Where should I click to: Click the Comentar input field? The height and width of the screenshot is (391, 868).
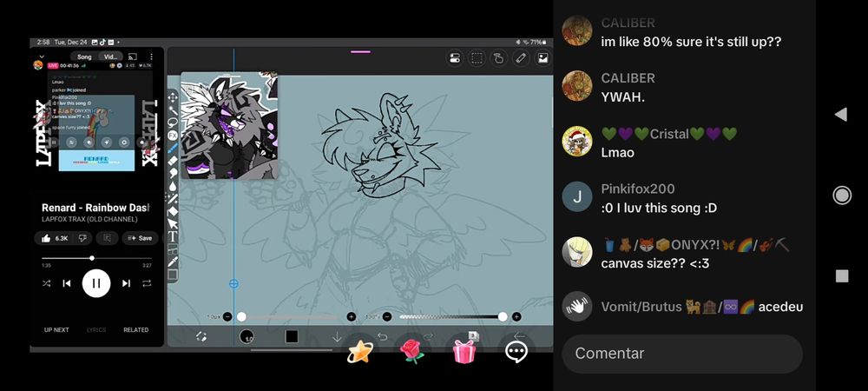pyautogui.click(x=682, y=354)
